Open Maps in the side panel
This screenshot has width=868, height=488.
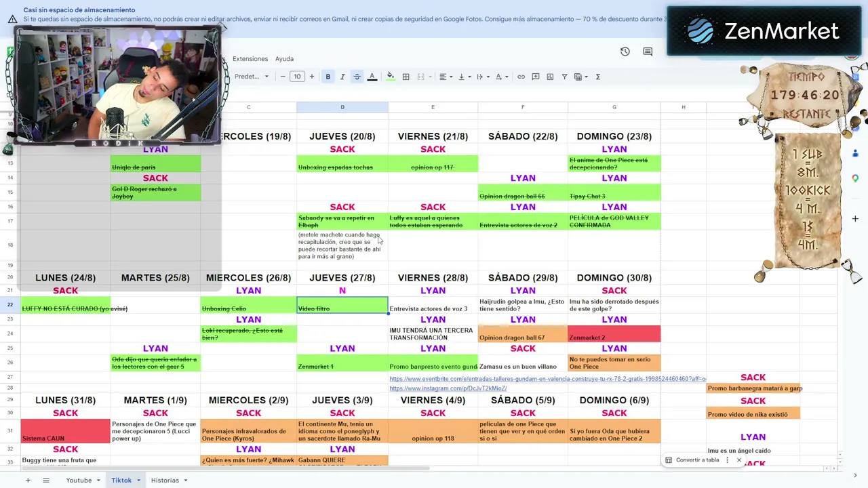[x=855, y=178]
